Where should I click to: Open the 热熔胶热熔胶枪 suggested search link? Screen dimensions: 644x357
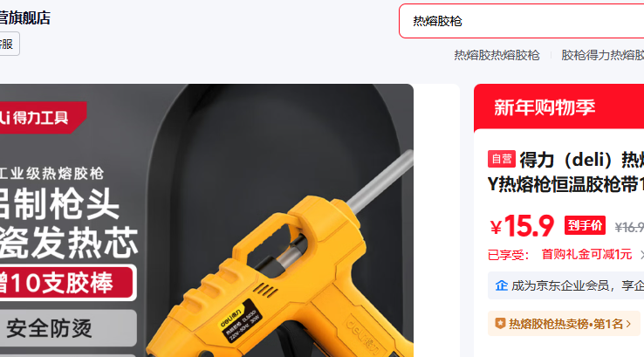[x=497, y=55]
